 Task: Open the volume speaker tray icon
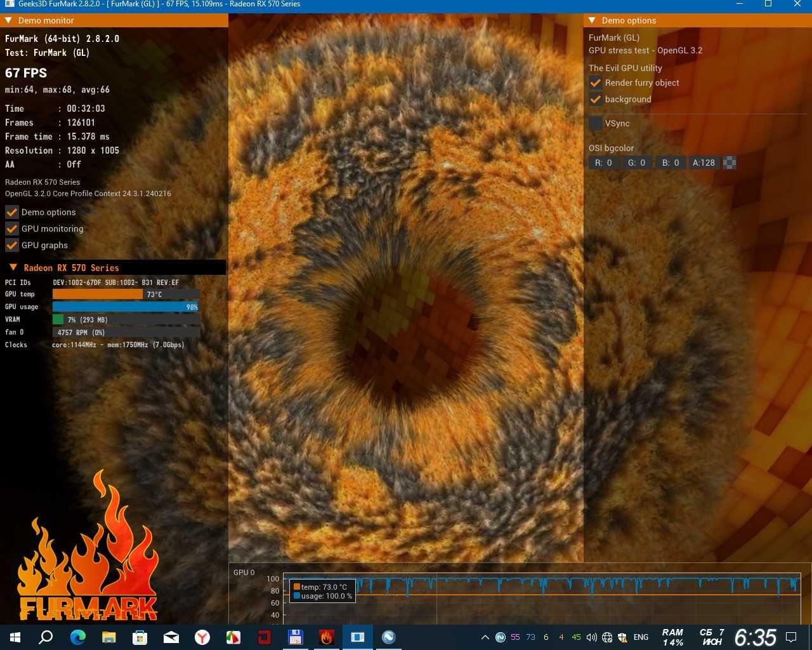pyautogui.click(x=592, y=637)
